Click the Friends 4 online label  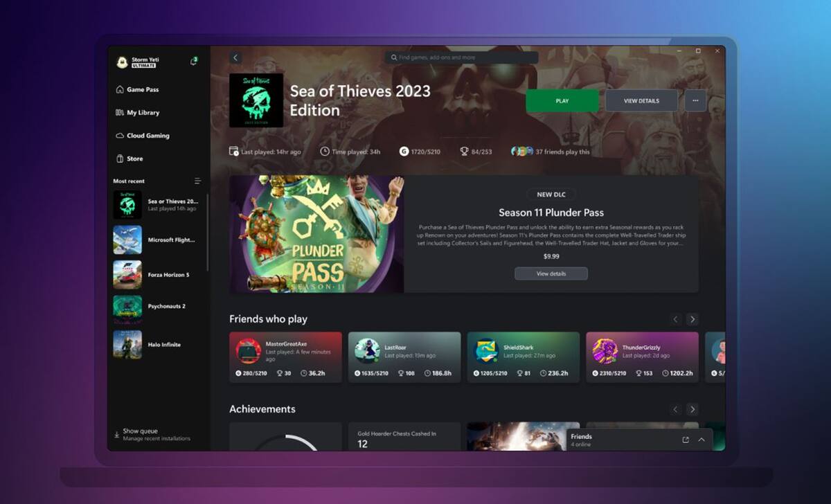581,440
